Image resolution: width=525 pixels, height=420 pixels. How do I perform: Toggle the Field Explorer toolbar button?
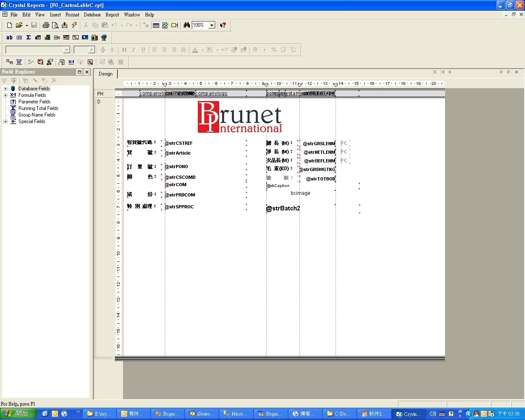156,25
